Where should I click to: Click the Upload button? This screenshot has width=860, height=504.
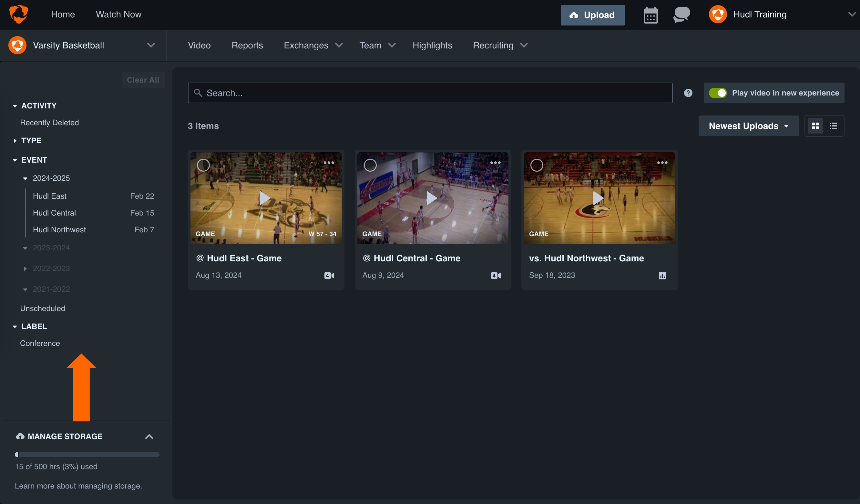click(592, 15)
